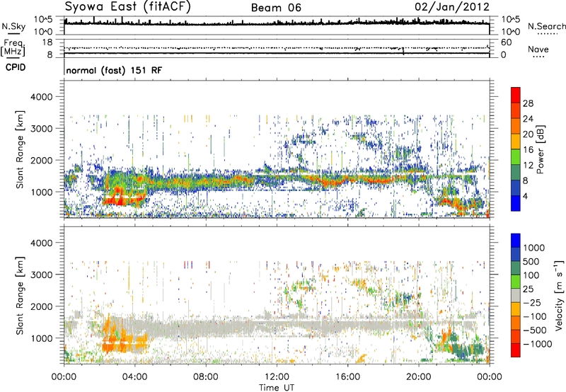Click the power color bar blue bottom segment

(x=516, y=204)
